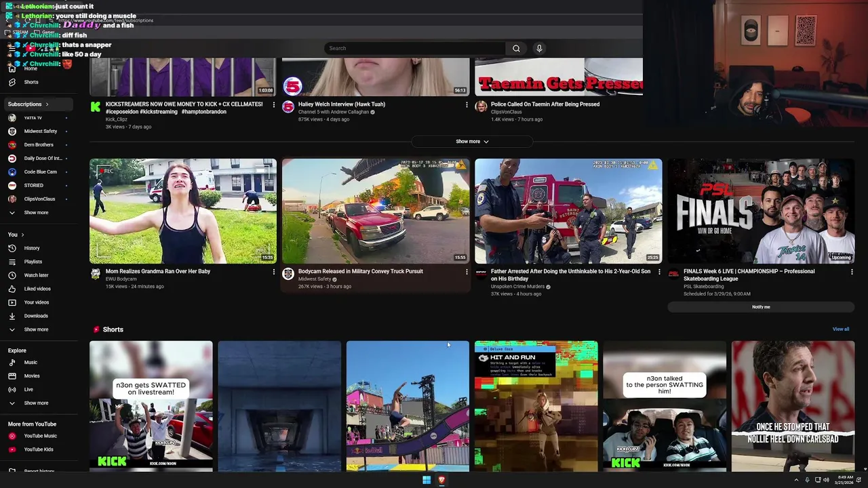Open PSL FINALS Week 6 thumbnail

click(x=761, y=211)
